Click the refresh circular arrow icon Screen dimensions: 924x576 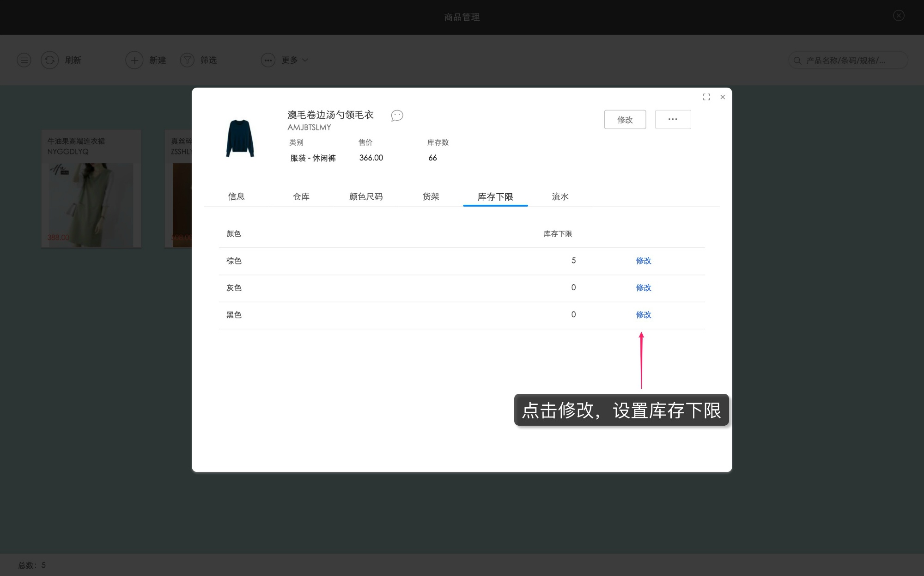pyautogui.click(x=50, y=60)
